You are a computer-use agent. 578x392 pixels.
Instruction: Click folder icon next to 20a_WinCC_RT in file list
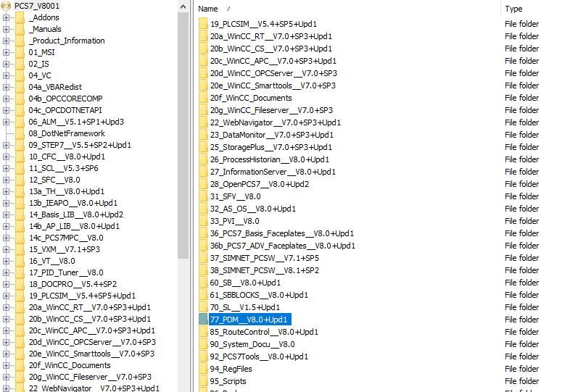203,36
